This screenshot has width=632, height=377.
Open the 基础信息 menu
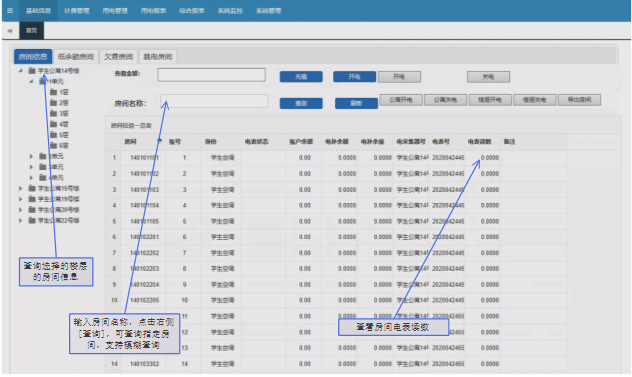coord(38,11)
